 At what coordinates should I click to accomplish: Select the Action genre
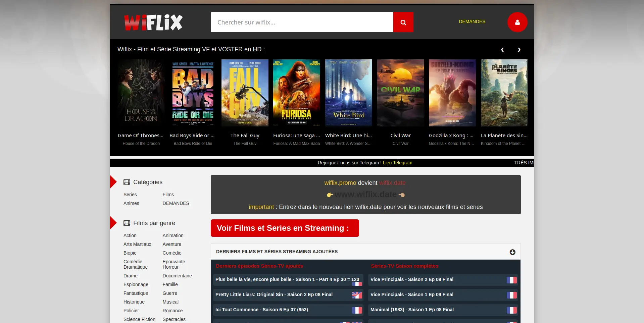130,235
